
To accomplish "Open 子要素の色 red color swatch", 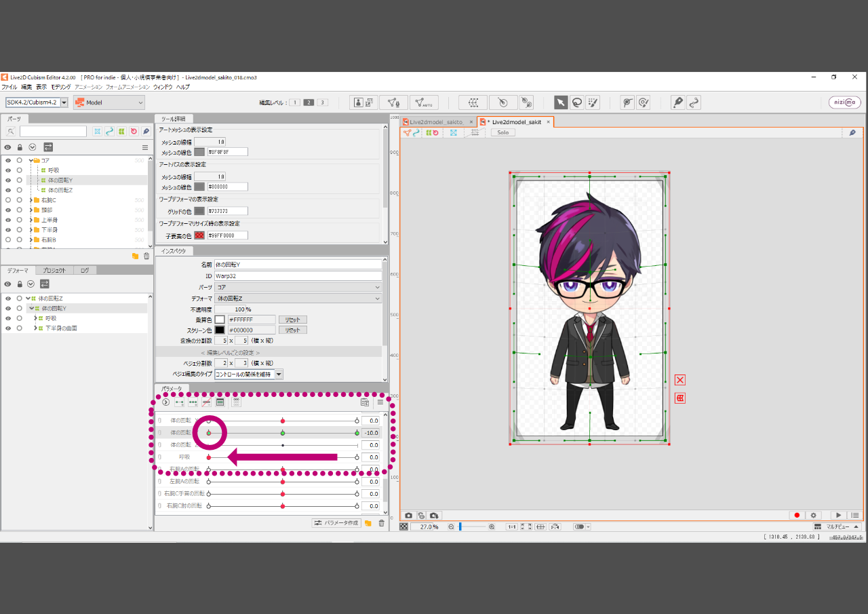I will point(199,235).
